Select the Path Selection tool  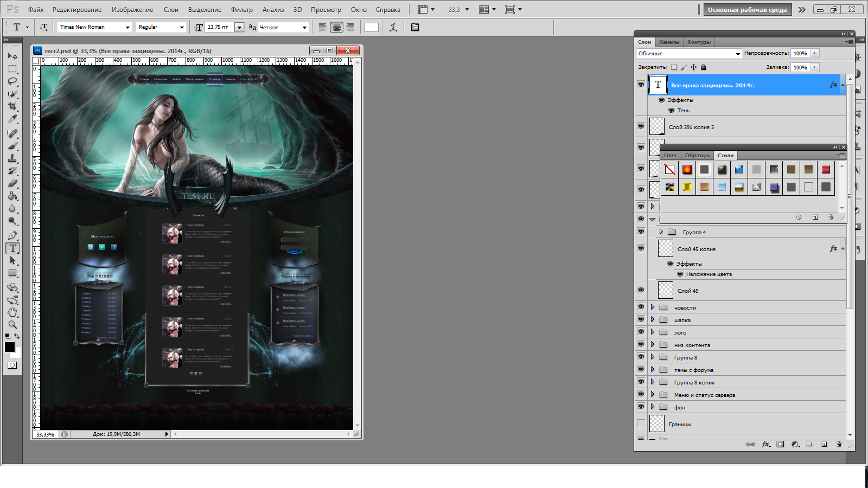click(12, 261)
